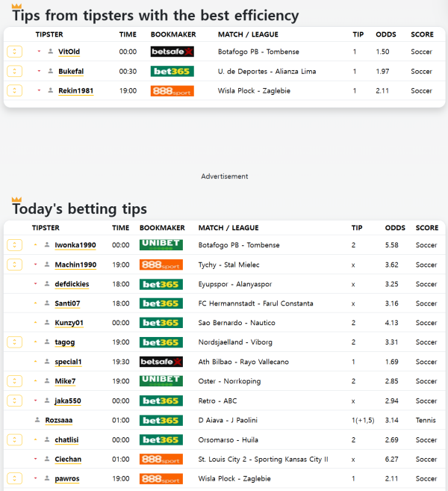Toggle the expand button on chatlisi's row
Viewport: 448px width, 491px height.
pos(14,439)
